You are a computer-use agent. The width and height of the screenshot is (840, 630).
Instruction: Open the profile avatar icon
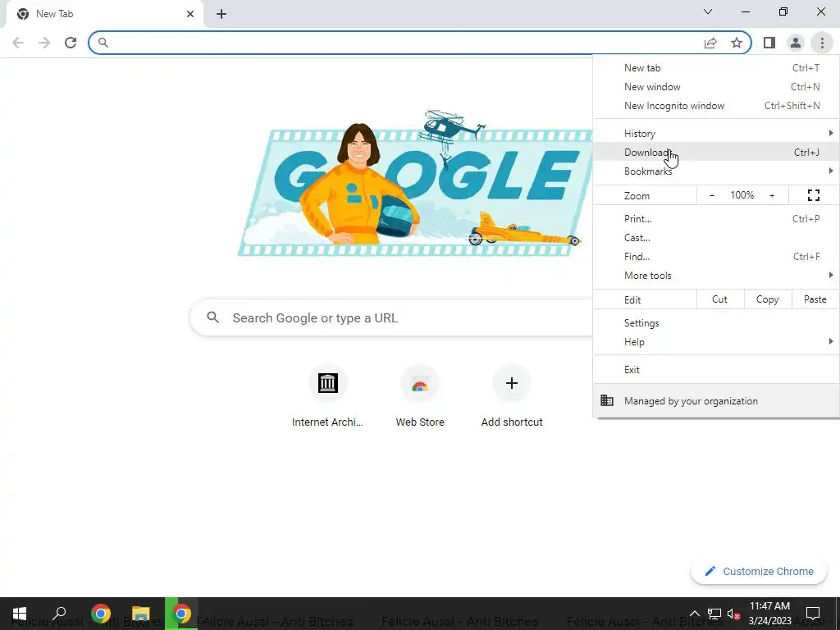(x=796, y=43)
